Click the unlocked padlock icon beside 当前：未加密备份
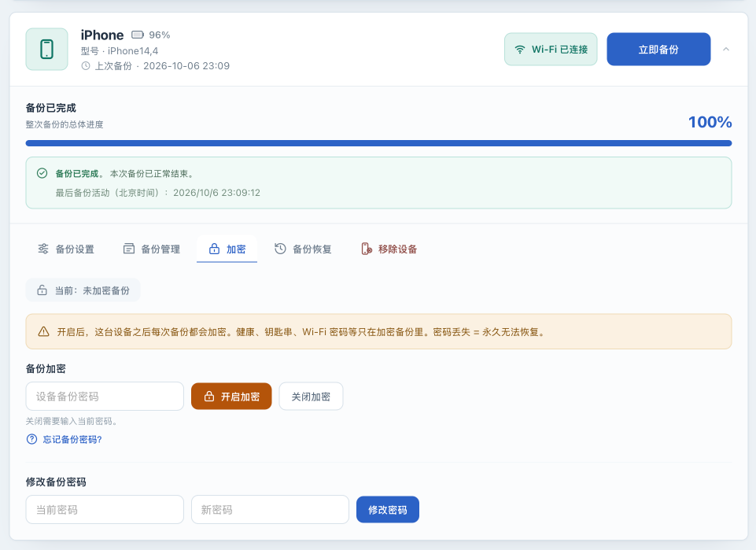This screenshot has height=550, width=756. 42,290
